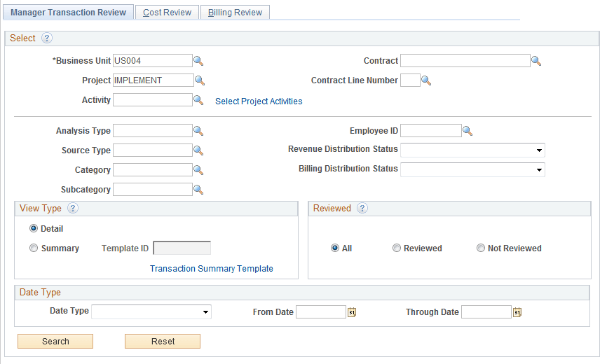
Task: Click the Employee ID input field
Action: tap(431, 131)
